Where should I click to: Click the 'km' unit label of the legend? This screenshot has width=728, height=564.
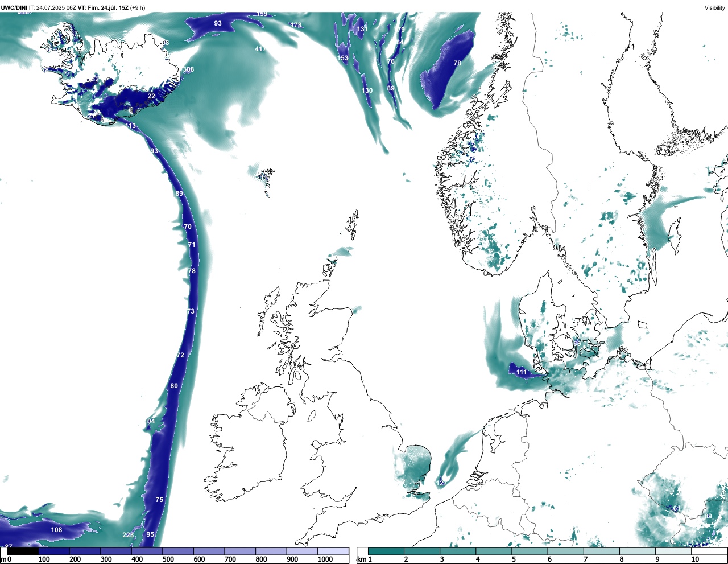[362, 560]
